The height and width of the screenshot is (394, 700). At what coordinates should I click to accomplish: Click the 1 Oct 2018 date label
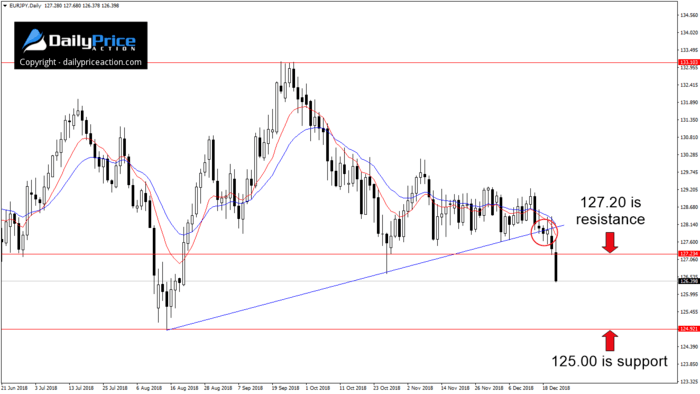[x=317, y=388]
